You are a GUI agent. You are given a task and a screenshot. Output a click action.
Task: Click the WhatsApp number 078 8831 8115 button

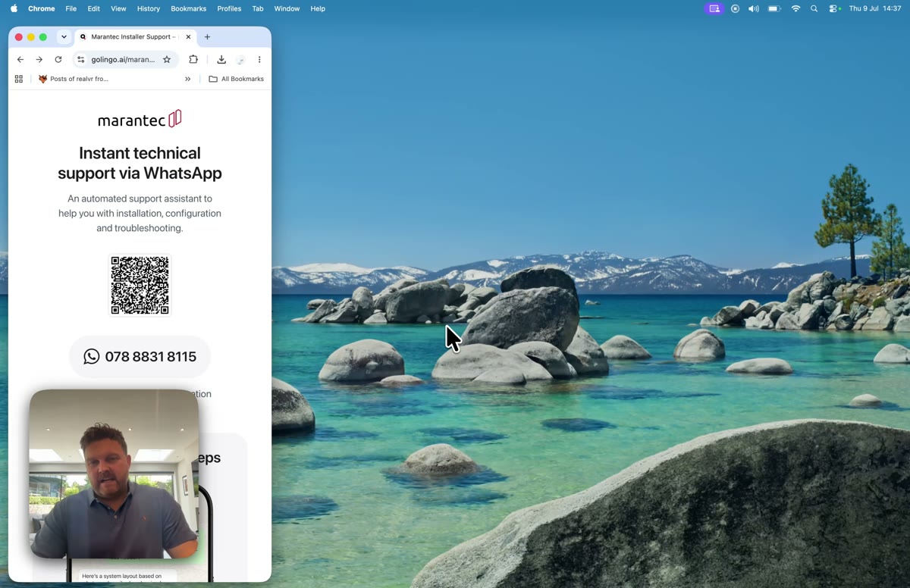140,356
